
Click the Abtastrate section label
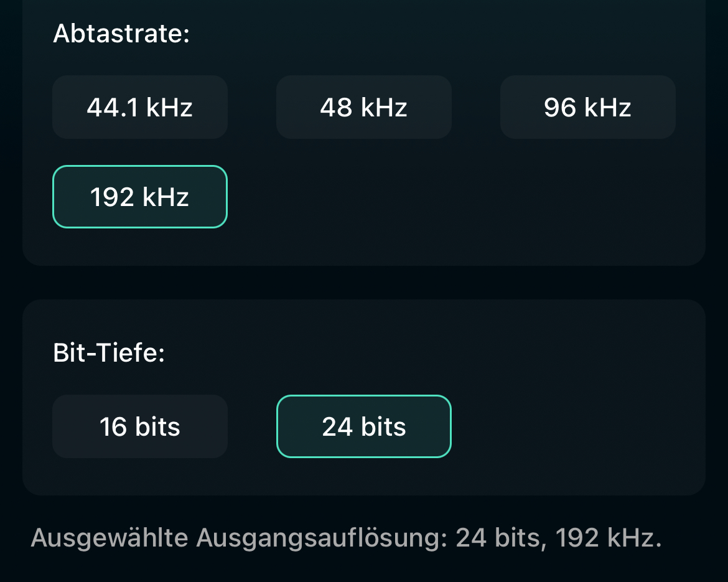tap(121, 33)
